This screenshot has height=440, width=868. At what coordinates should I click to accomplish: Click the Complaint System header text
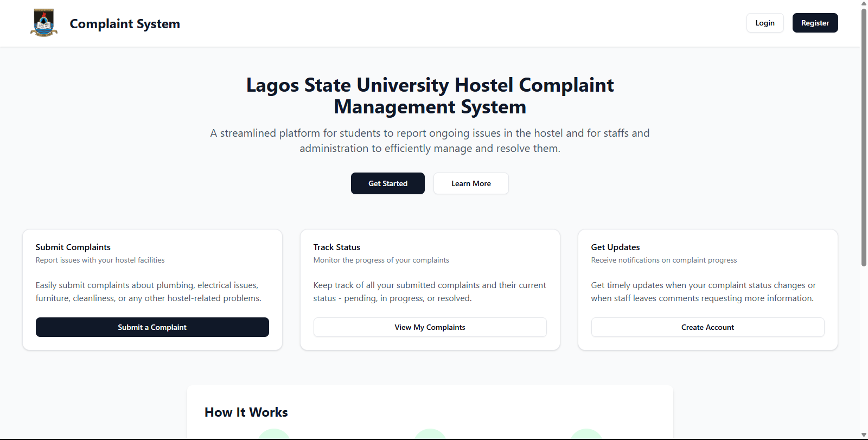[x=125, y=23]
